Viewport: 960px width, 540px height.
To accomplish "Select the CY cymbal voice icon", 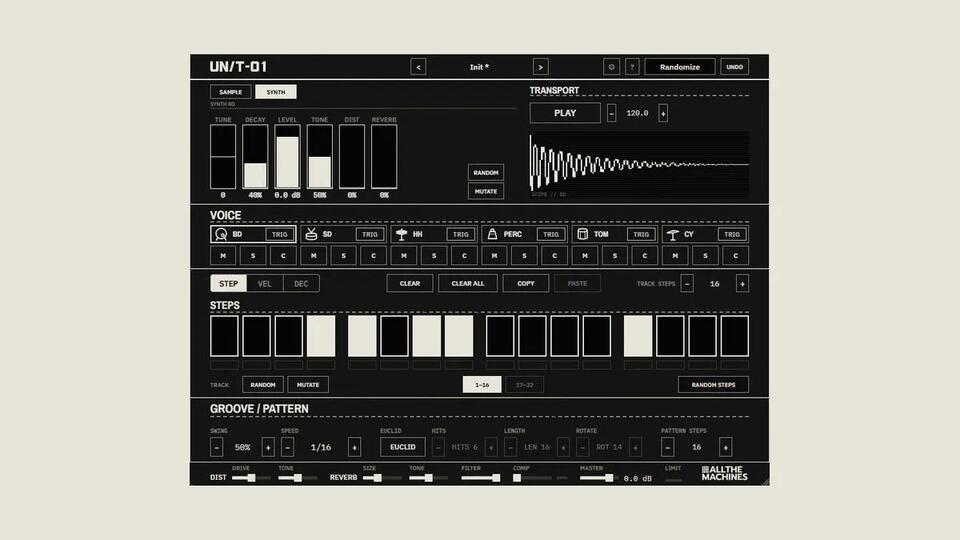I will [x=673, y=234].
